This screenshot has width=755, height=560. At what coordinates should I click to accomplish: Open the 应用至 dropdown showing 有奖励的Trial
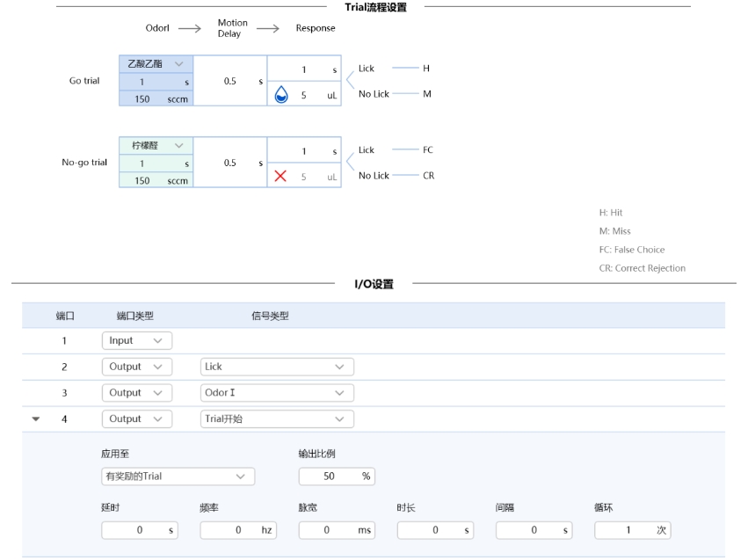click(x=178, y=476)
